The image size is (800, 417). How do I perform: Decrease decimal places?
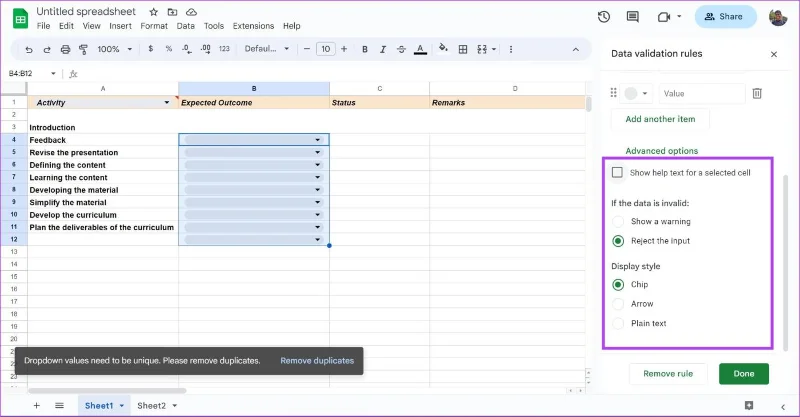(x=187, y=48)
